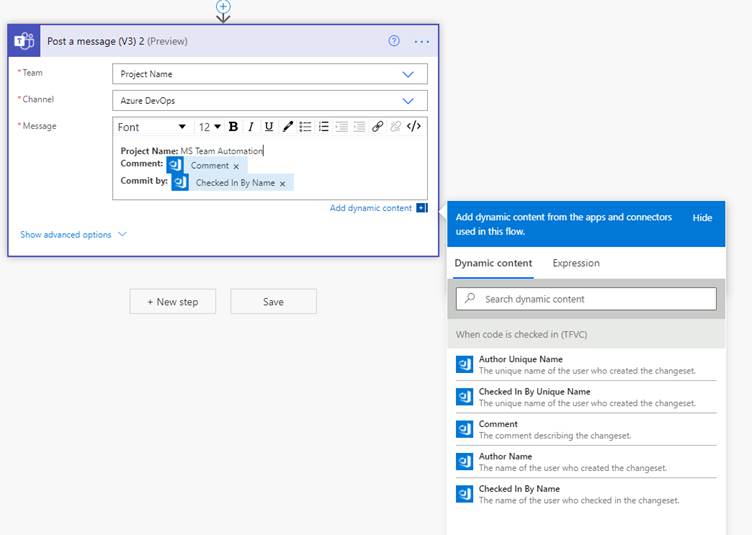Click the Add dynamic content link
Image resolution: width=752 pixels, height=535 pixels.
(371, 208)
